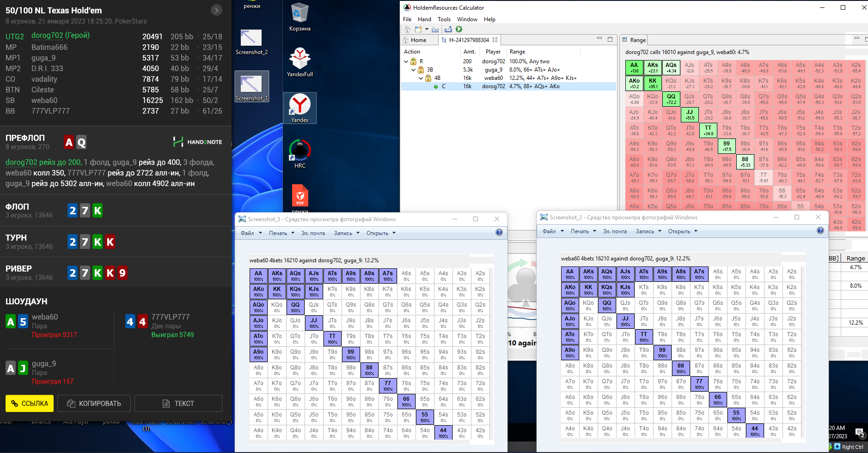Open the HRC desktop shortcut
The height and width of the screenshot is (453, 868).
pyautogui.click(x=300, y=154)
